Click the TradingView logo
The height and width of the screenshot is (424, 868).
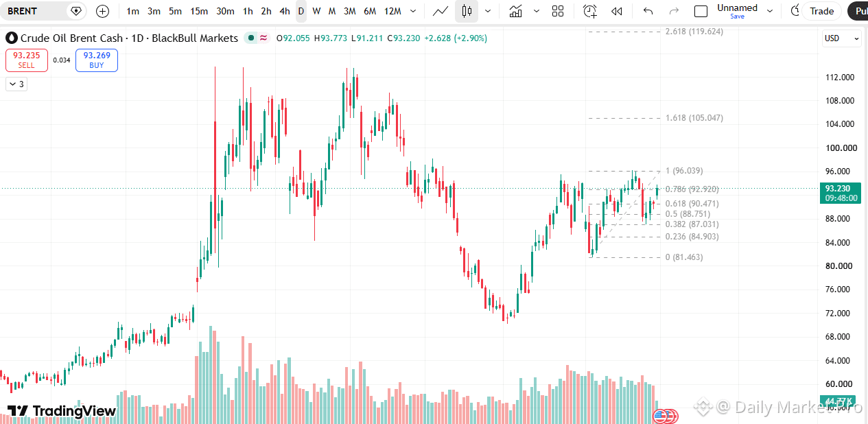point(62,411)
